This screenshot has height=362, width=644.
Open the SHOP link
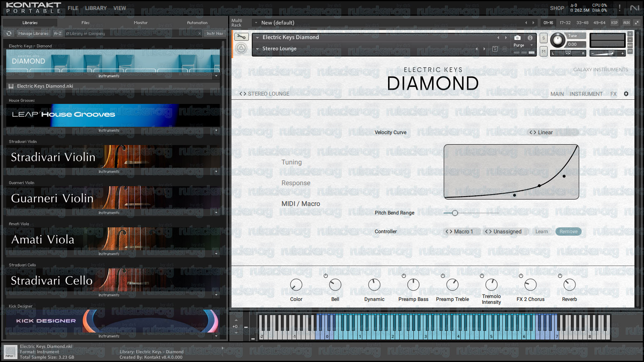[557, 8]
